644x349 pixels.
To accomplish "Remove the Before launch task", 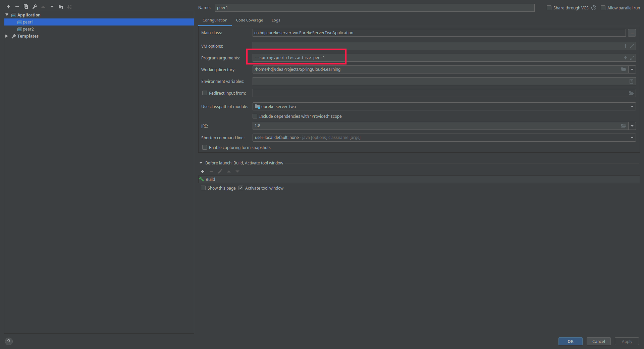I will (x=211, y=171).
